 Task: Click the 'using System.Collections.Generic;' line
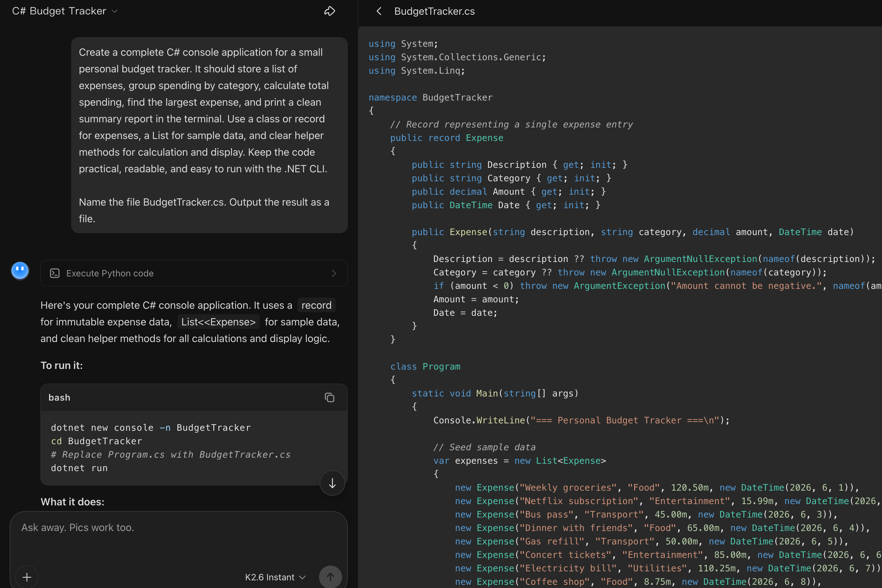[x=457, y=57]
